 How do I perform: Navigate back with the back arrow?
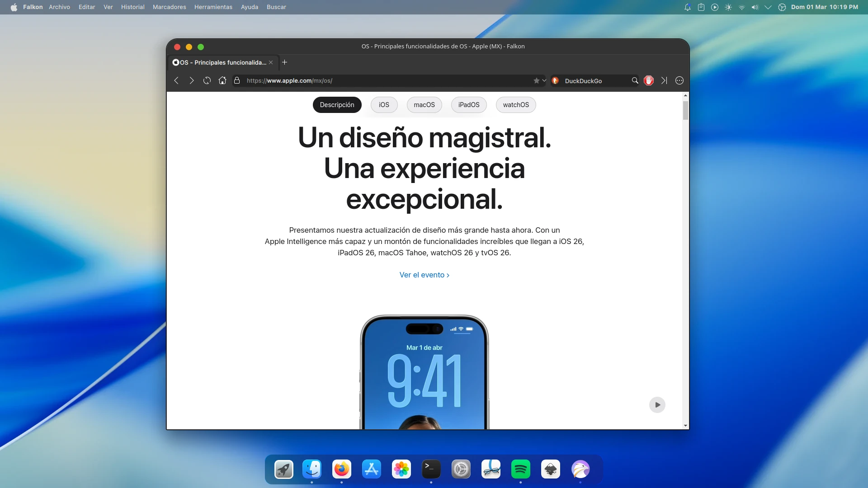(x=177, y=80)
